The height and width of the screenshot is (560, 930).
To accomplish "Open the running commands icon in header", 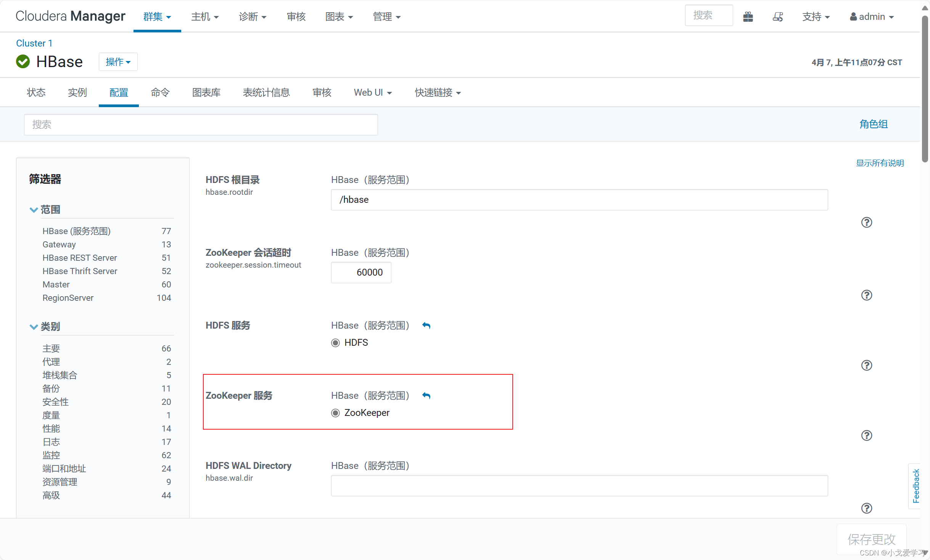I will coord(778,17).
